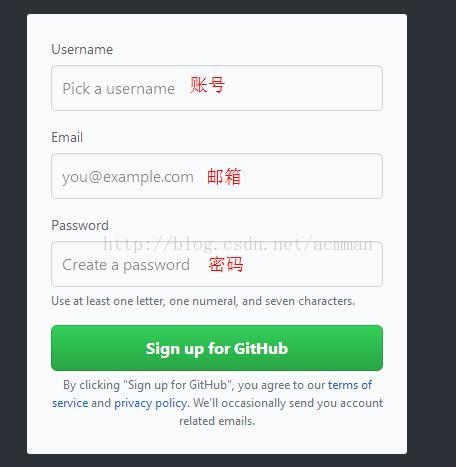Screen dimensions: 456x467
Task: Click the 'Pick a username' placeholder text
Action: point(119,89)
